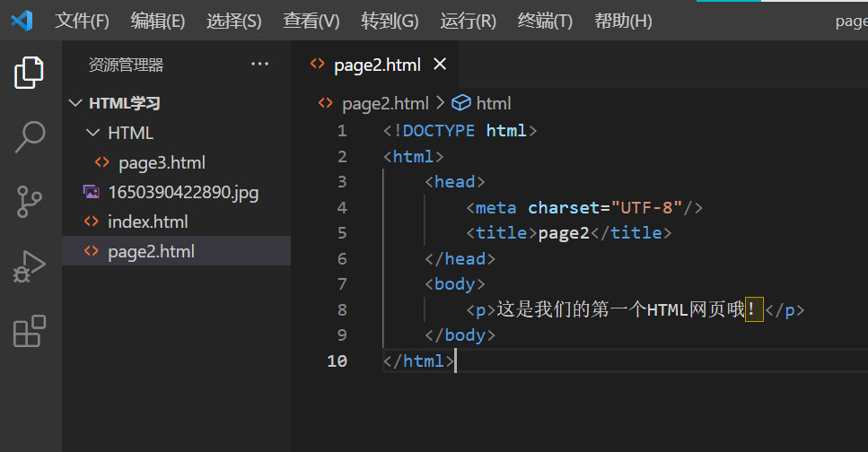868x452 pixels.
Task: Open the 1650390422890.jpg image file
Action: point(183,192)
